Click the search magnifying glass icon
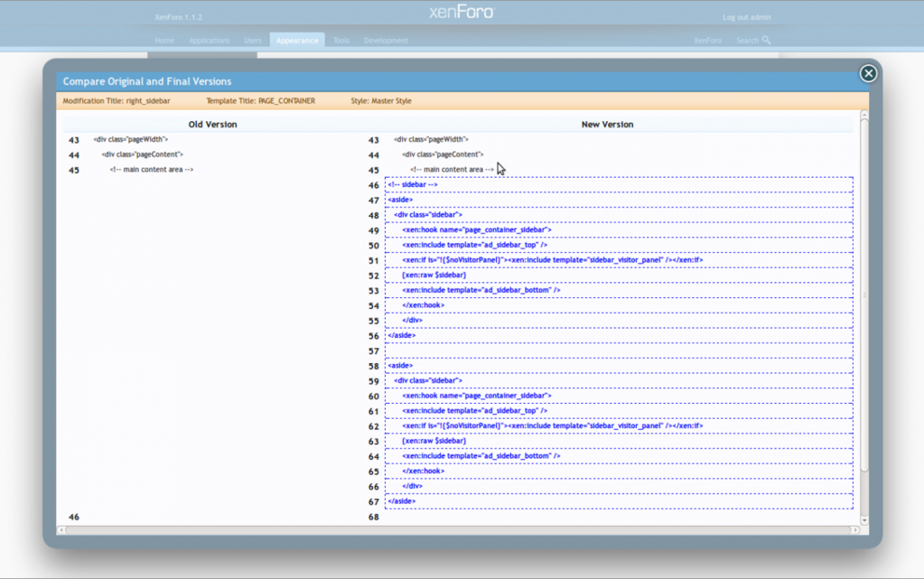This screenshot has height=579, width=924. pos(765,40)
